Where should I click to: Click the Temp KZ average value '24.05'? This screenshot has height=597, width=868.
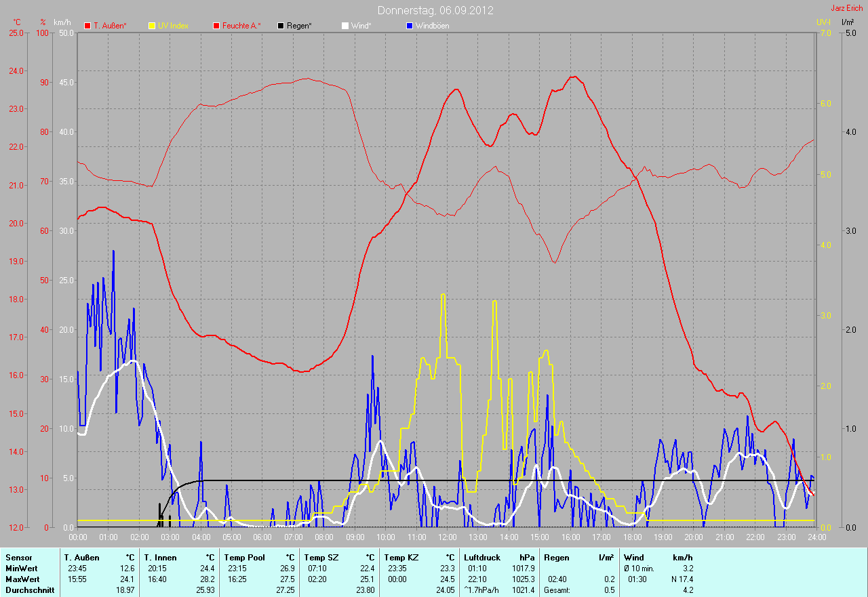[446, 590]
